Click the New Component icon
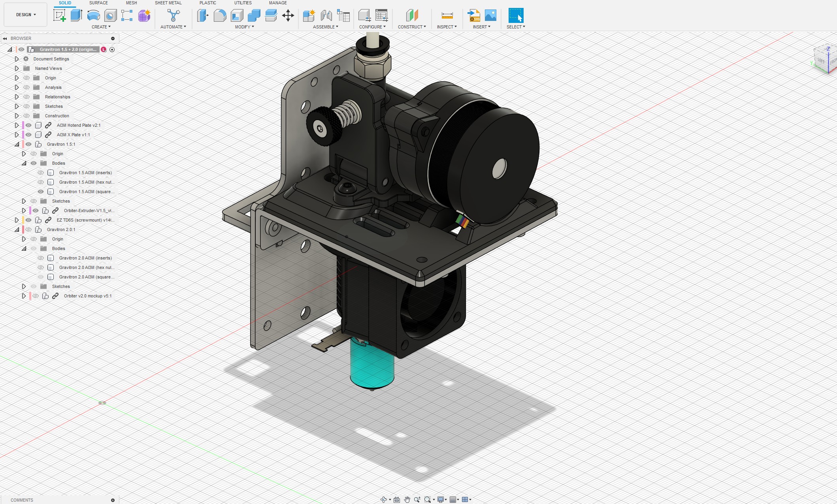This screenshot has width=837, height=504. click(x=309, y=15)
